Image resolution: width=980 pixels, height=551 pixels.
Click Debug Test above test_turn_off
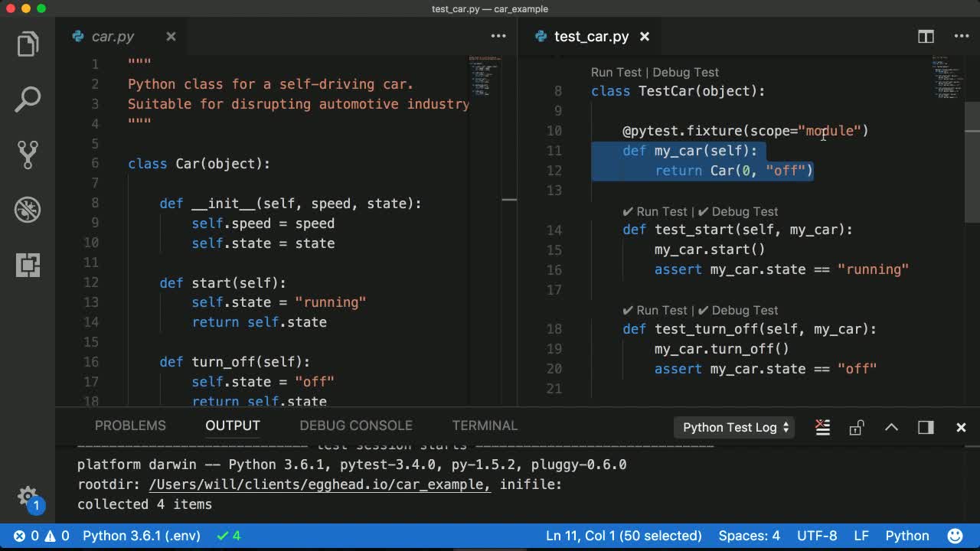[x=744, y=311]
